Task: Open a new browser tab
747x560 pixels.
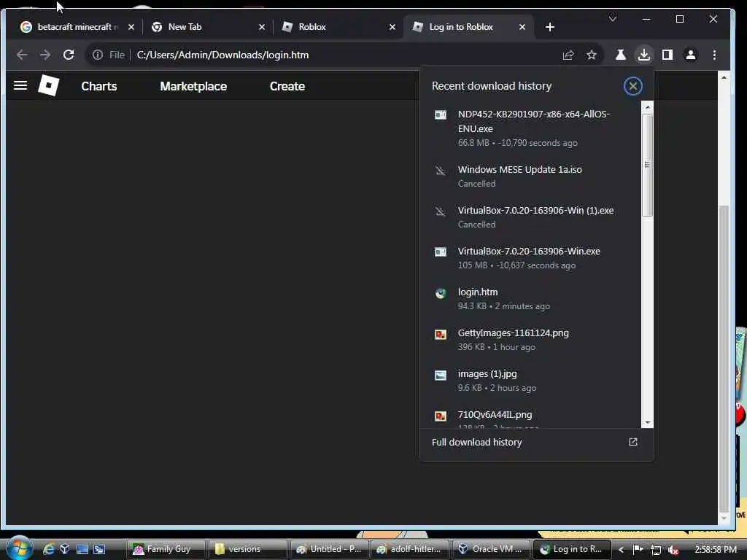Action: click(x=550, y=27)
